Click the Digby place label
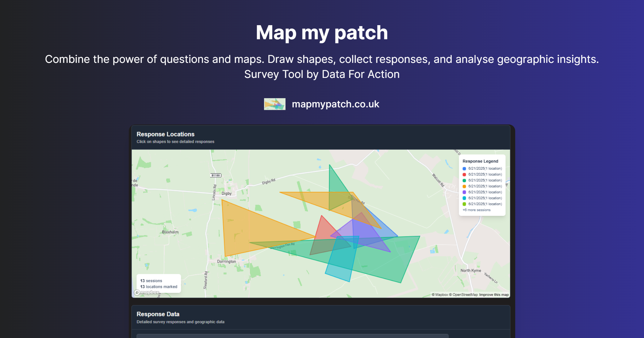This screenshot has height=338, width=644. 227,194
